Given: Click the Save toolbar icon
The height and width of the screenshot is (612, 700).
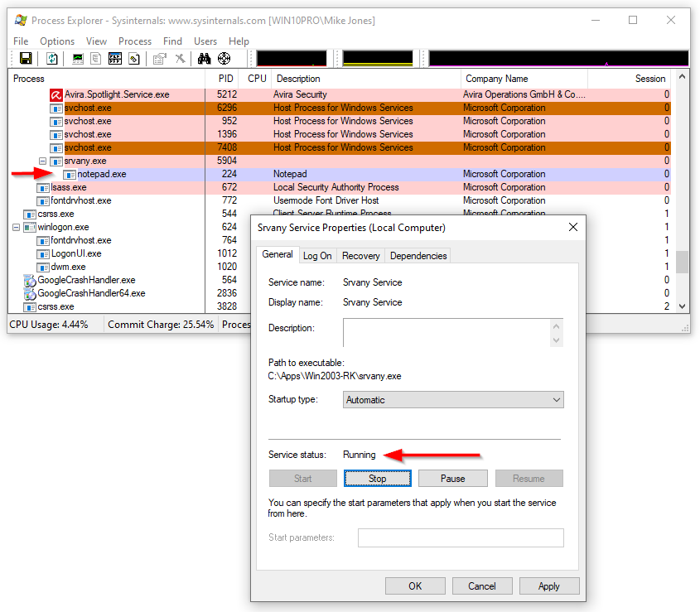Looking at the screenshot, I should point(26,59).
